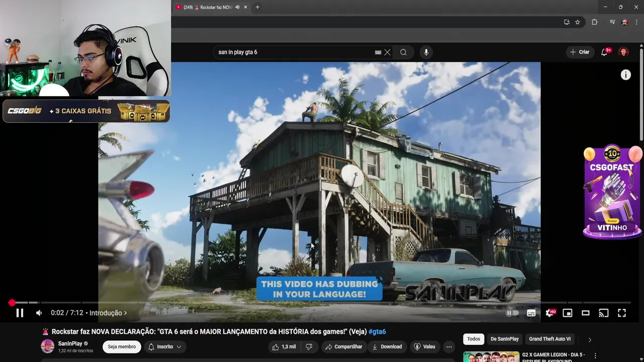Click '1,32 mi de inscritos' text
This screenshot has height=362, width=644.
75,351
